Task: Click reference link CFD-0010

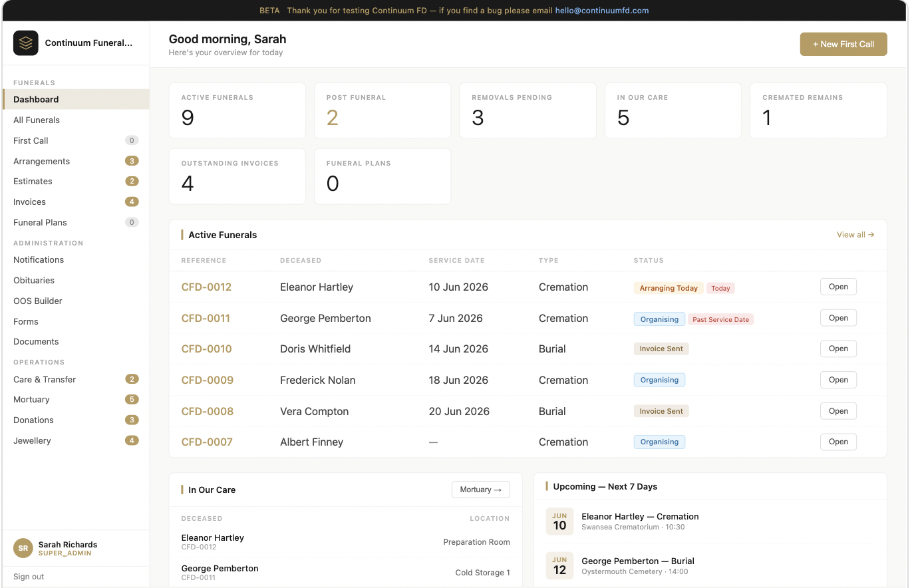Action: point(206,349)
